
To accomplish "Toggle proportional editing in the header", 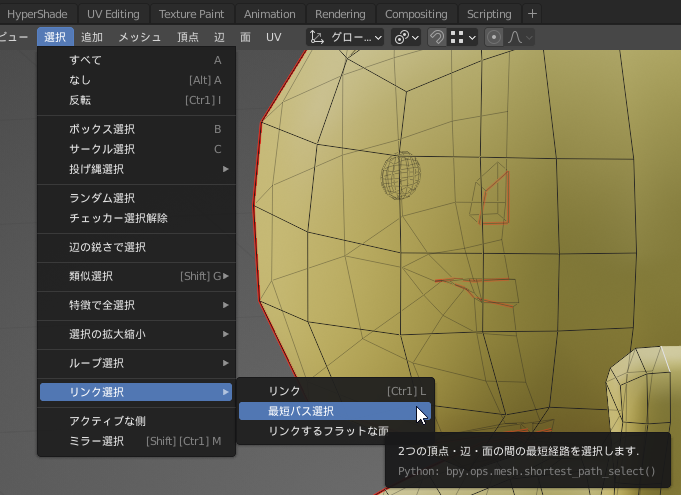I will tap(494, 37).
